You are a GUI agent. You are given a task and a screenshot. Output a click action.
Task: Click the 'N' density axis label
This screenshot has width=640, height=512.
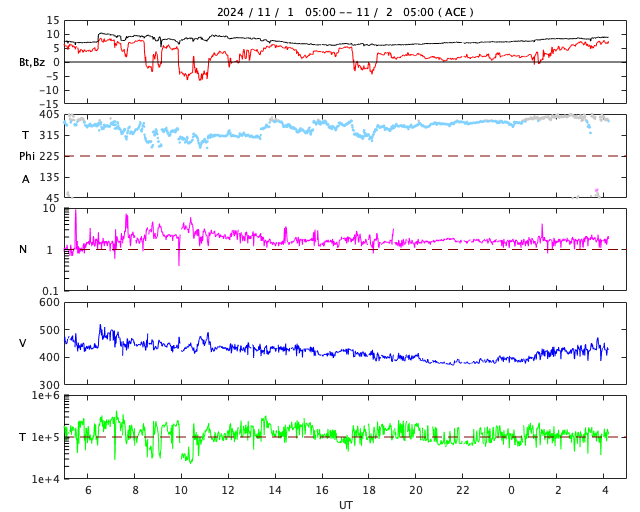[x=23, y=249]
